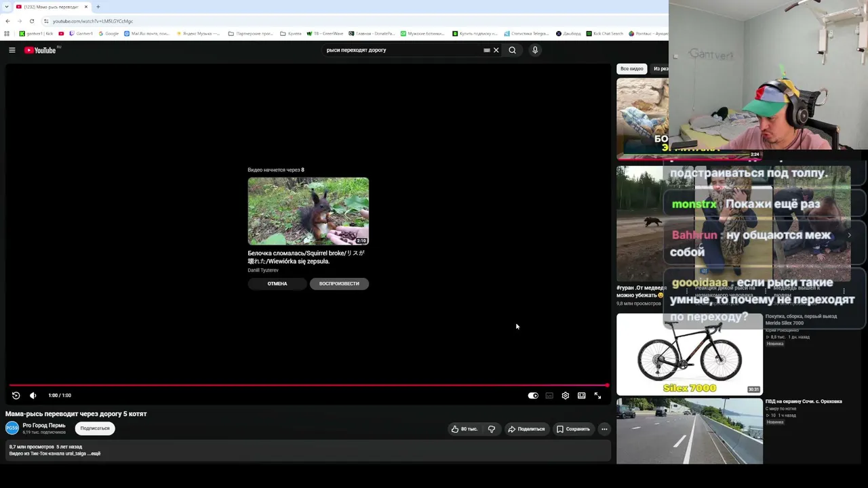Viewport: 868px width, 488px height.
Task: Start voice search with the microphone
Action: tap(535, 50)
